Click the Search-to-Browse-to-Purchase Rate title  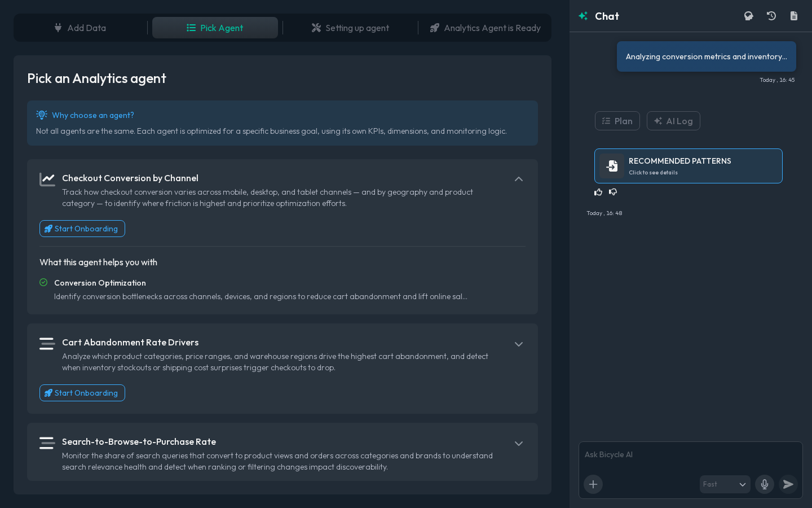139,441
